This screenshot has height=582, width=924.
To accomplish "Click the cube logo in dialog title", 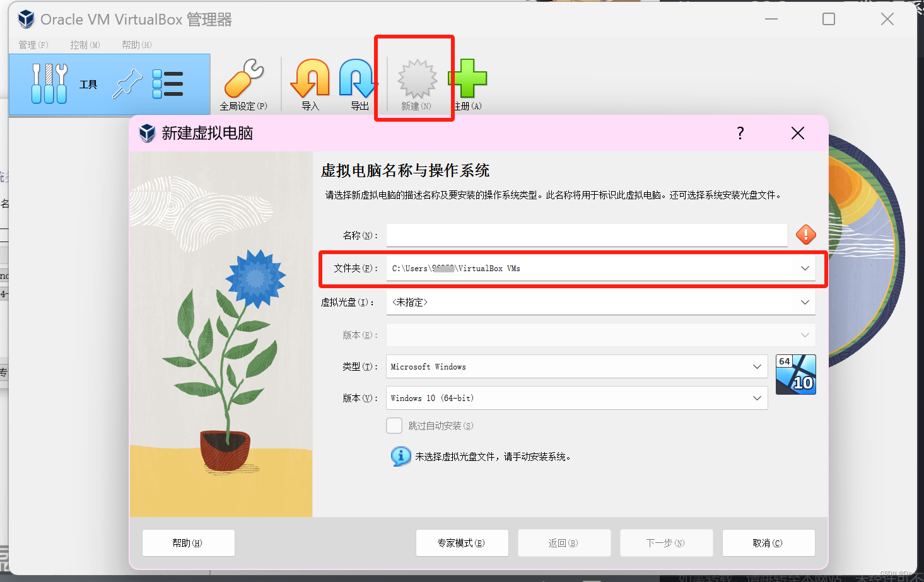I will pyautogui.click(x=147, y=133).
